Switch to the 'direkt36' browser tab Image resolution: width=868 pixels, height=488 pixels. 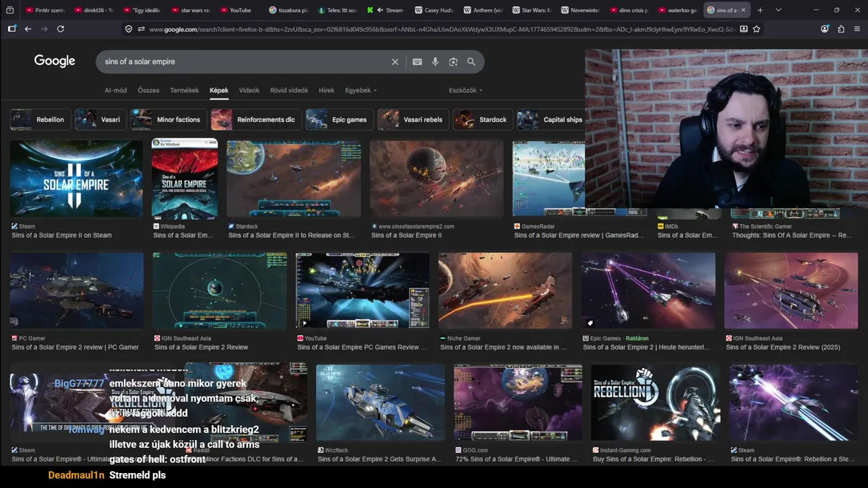click(x=94, y=10)
